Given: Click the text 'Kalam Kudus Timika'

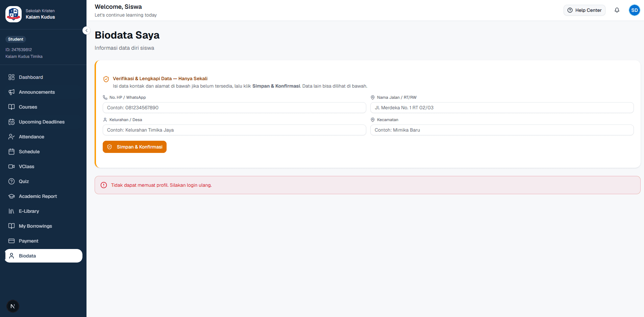Looking at the screenshot, I should click(24, 56).
